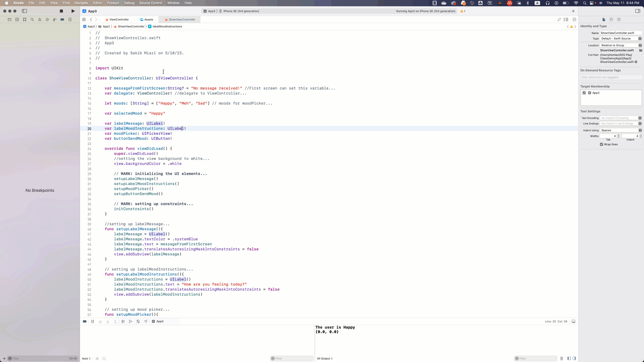644x362 pixels.
Task: Open the Indent Using Spaces dropdown
Action: (621, 130)
